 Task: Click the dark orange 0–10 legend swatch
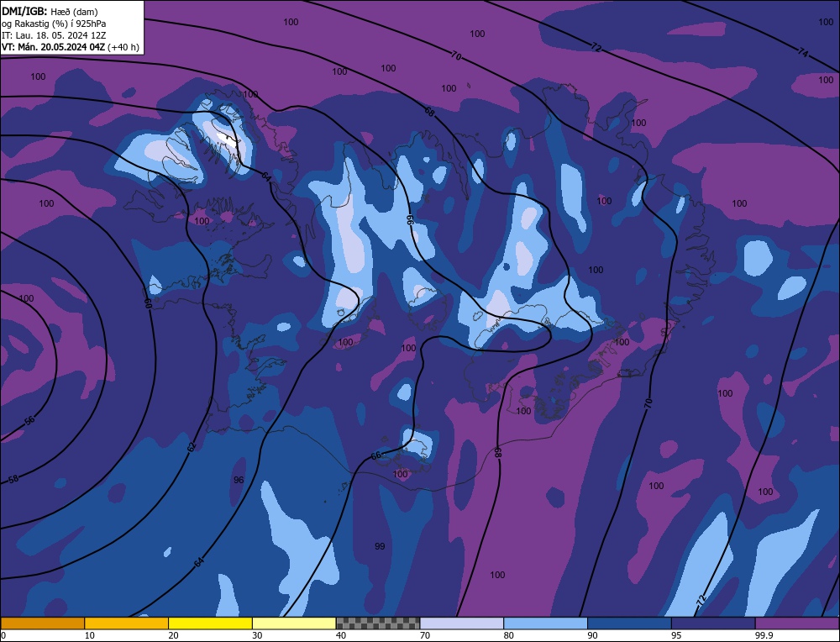coord(42,623)
